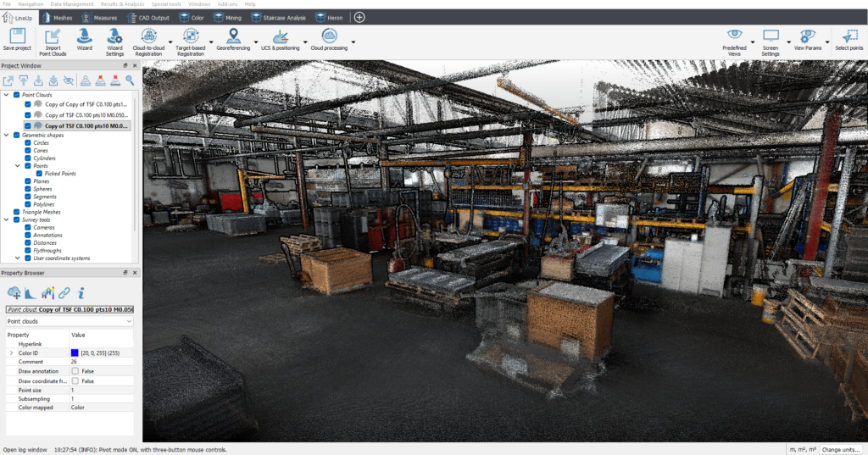
Task: Open the Georeferencing dropdown arrow
Action: click(x=256, y=42)
